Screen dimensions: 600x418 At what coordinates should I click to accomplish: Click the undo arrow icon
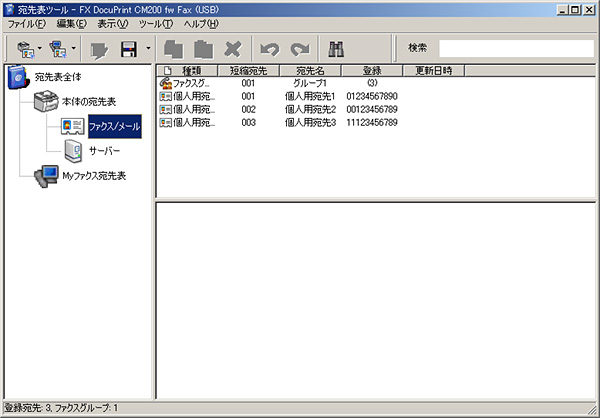tap(268, 48)
